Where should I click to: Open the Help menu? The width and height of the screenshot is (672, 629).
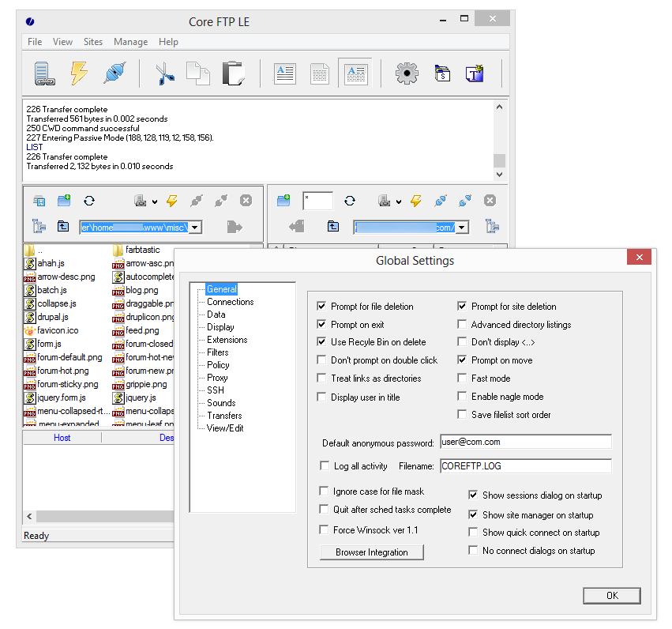[x=168, y=42]
